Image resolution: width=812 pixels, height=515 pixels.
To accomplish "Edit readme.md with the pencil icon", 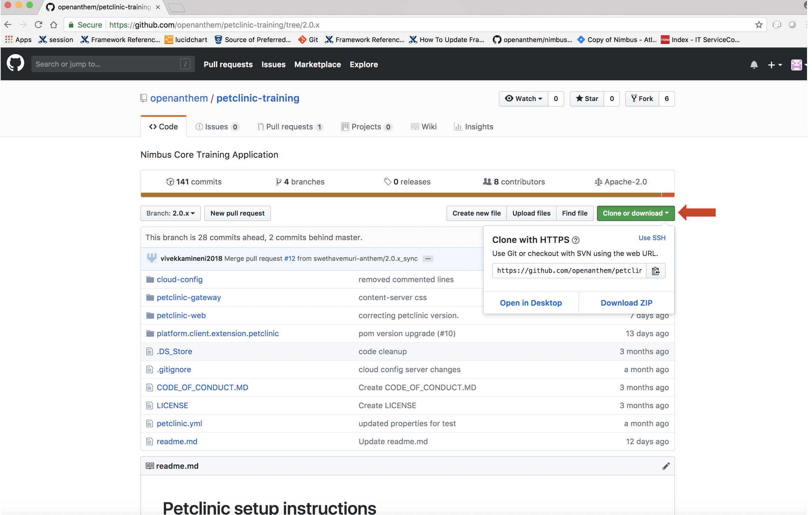I will coord(666,466).
